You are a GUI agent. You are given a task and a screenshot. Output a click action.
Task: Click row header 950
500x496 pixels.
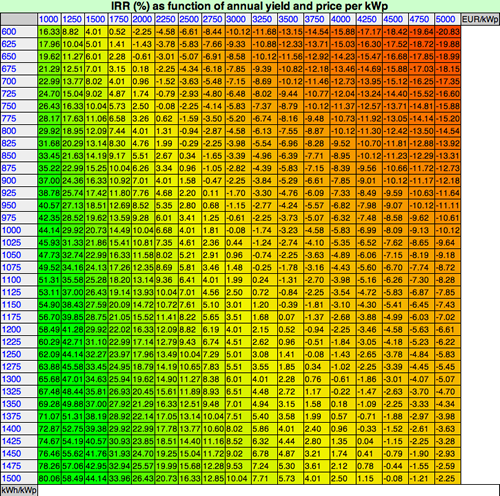point(19,205)
